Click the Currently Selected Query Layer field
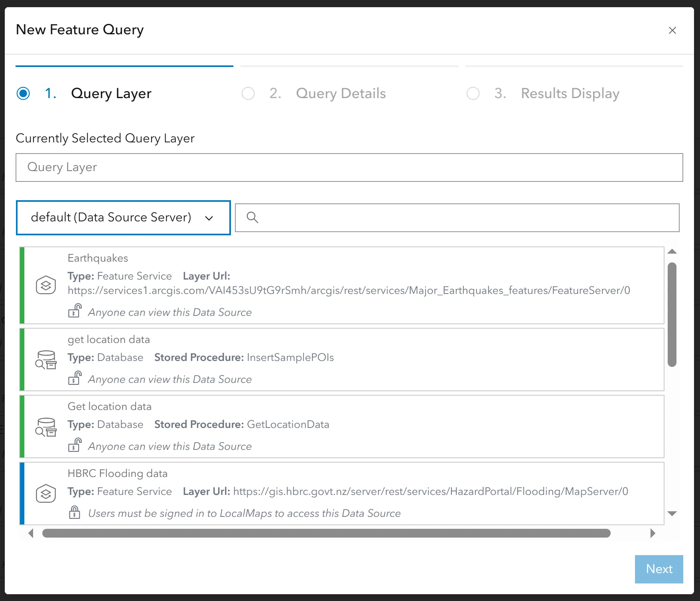Image resolution: width=700 pixels, height=601 pixels. coord(349,167)
